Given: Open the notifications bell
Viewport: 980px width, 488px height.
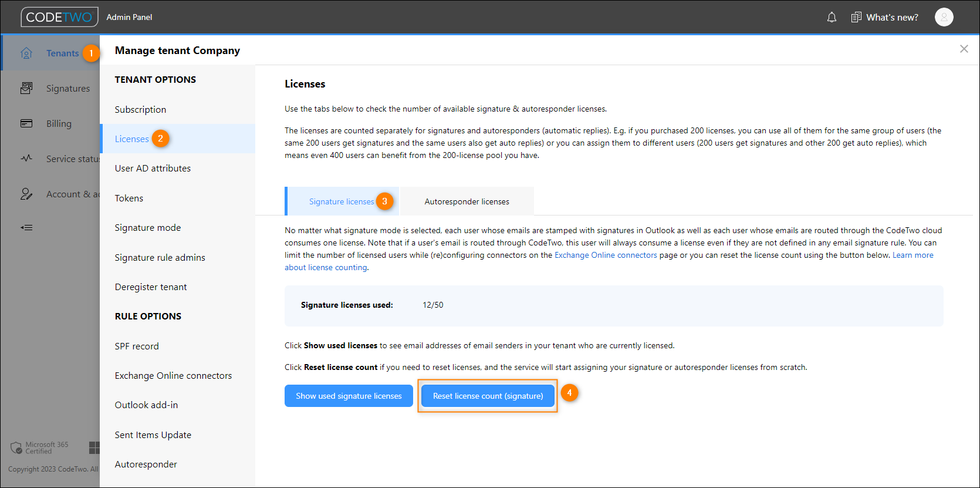Looking at the screenshot, I should (832, 18).
